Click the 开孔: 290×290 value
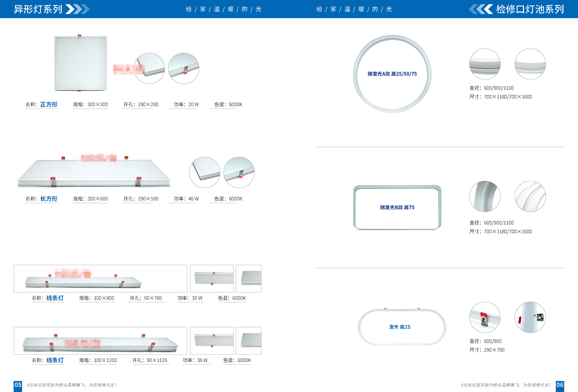 pos(141,104)
